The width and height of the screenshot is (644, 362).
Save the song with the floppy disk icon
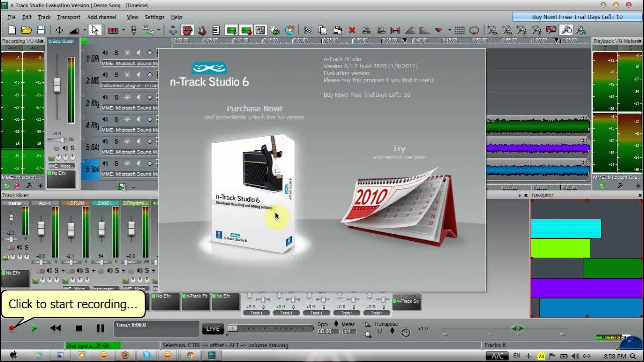(41, 30)
